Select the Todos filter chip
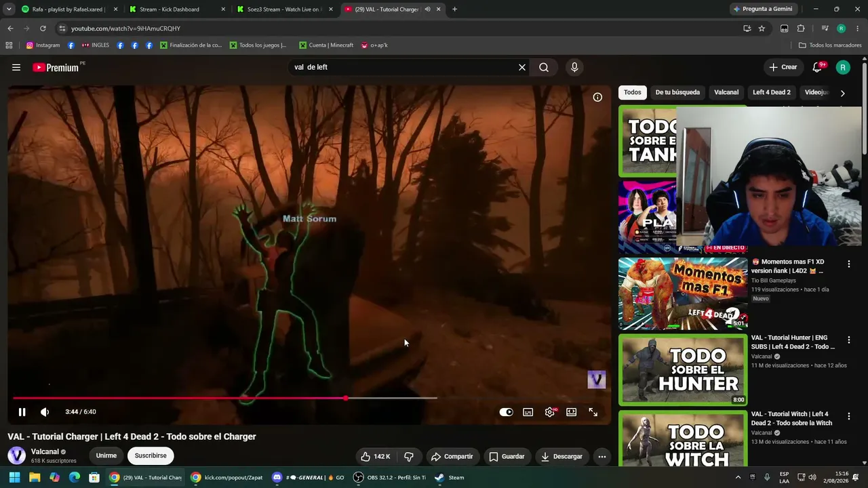Image resolution: width=868 pixels, height=488 pixels. 633,92
